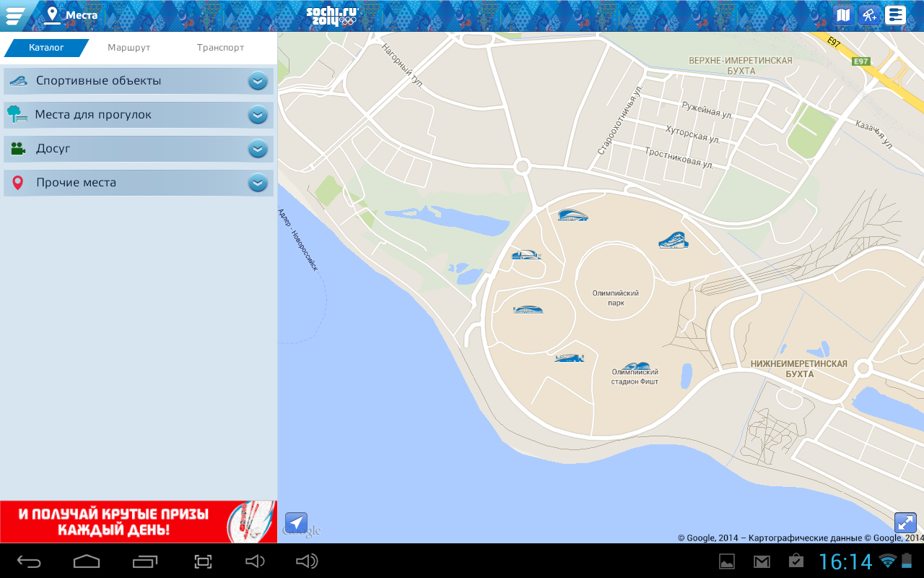Viewport: 924px width, 578px height.
Task: Expand the map to fullscreen
Action: tap(905, 522)
